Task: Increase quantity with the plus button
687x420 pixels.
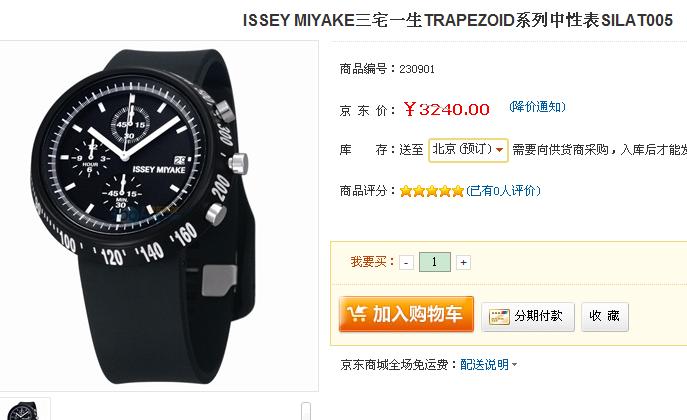Action: click(463, 262)
